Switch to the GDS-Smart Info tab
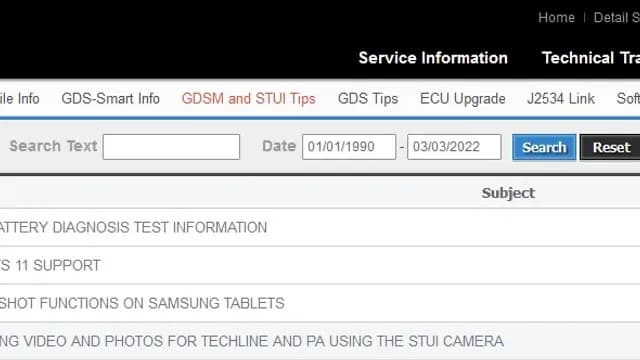This screenshot has height=360, width=640. click(110, 98)
